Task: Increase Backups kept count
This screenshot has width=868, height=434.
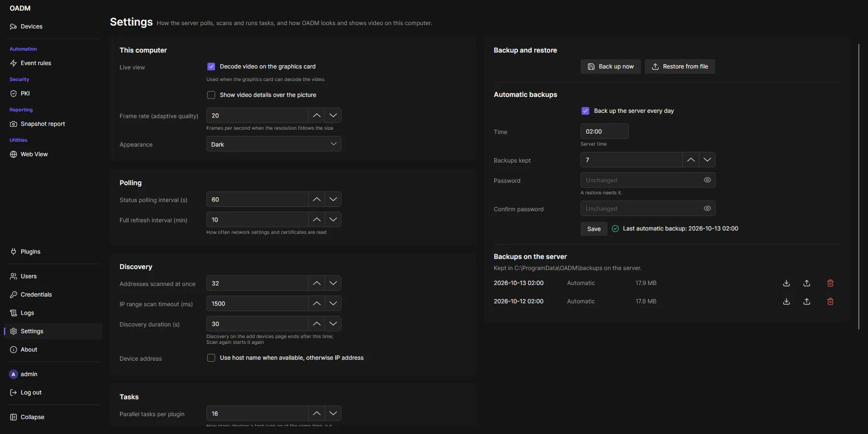Action: [691, 160]
